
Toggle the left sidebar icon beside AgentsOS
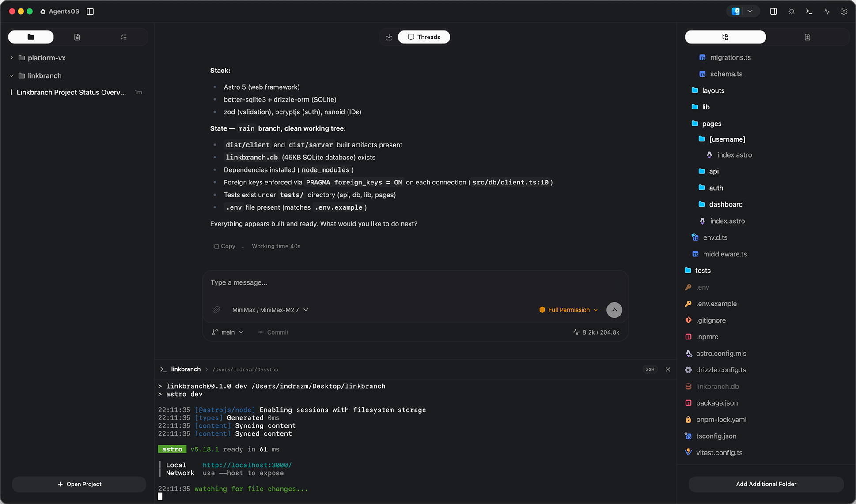click(90, 11)
